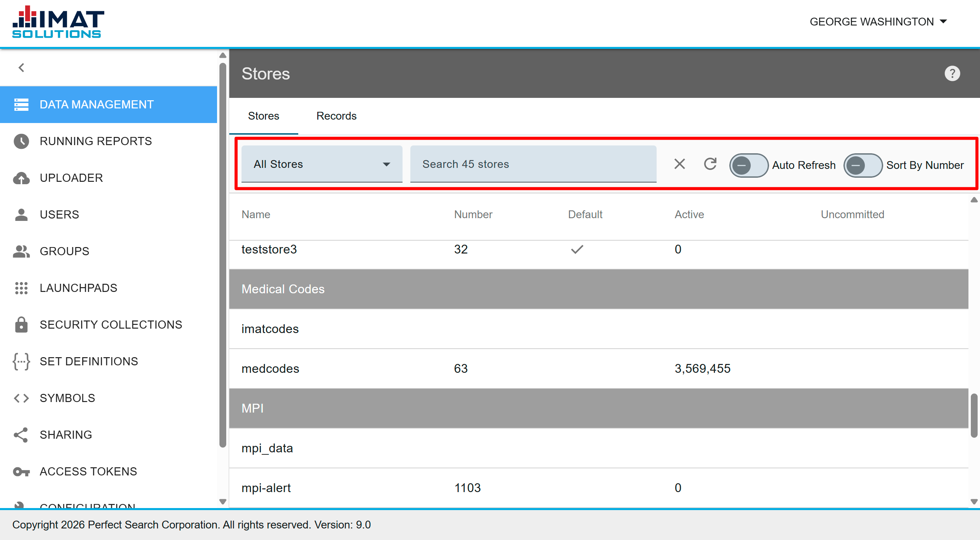Viewport: 980px width, 540px height.
Task: Click the stores table scrollbar thumb
Action: (x=974, y=415)
